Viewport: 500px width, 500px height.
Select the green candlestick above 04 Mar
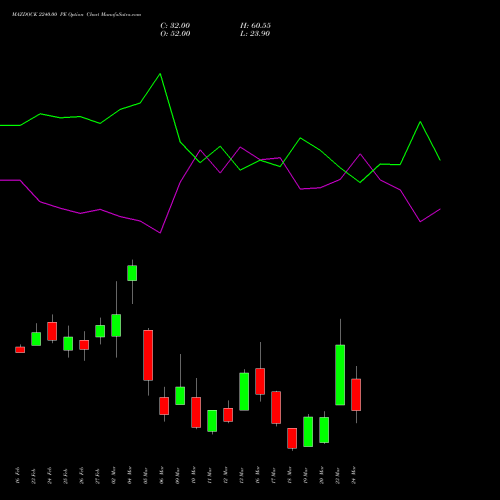click(x=132, y=273)
